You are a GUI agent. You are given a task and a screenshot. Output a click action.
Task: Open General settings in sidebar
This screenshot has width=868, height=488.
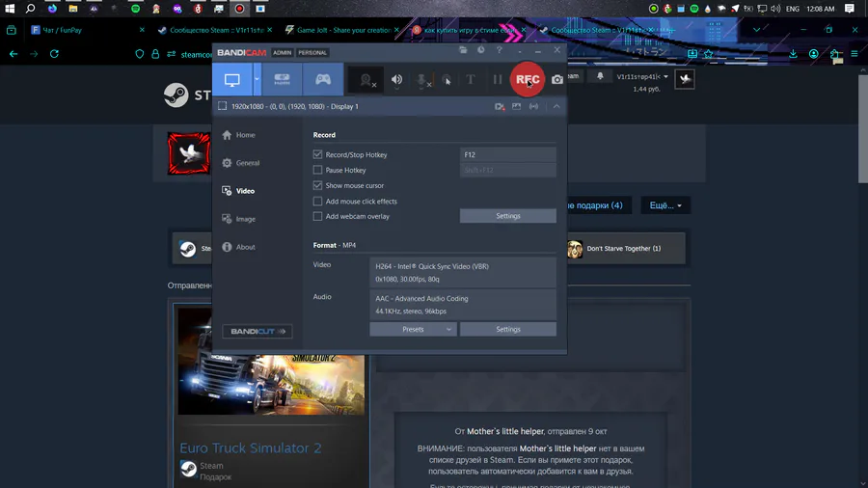[241, 163]
